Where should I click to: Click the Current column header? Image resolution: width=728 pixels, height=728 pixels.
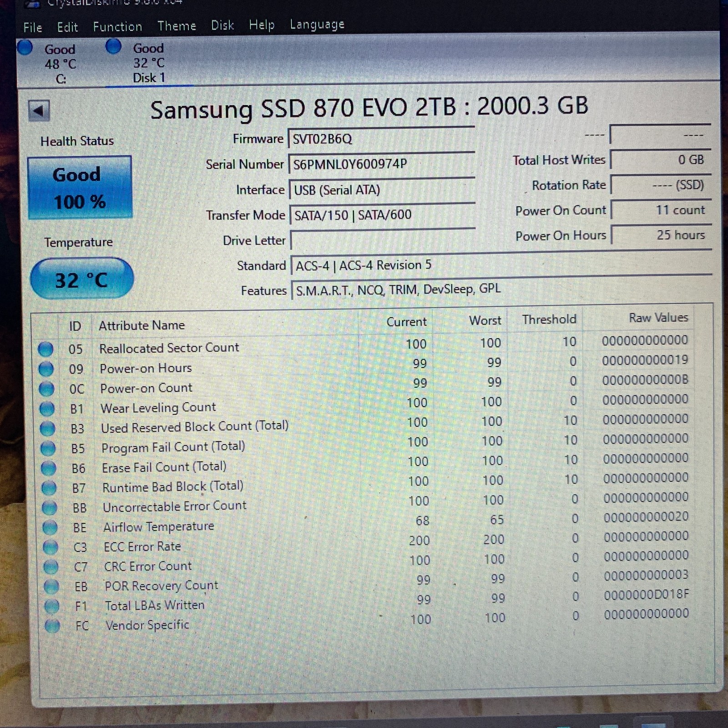[x=406, y=322]
